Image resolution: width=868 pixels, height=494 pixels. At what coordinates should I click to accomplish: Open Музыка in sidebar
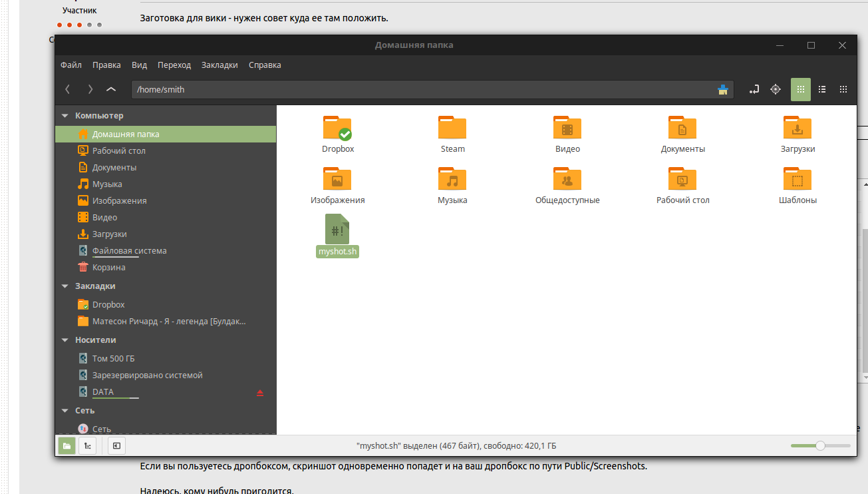pyautogui.click(x=166, y=184)
